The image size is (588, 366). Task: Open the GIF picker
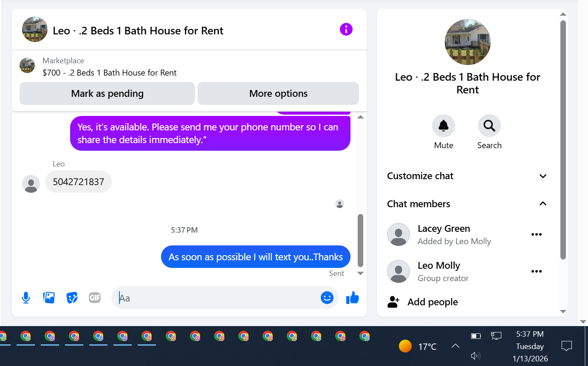[x=95, y=298]
